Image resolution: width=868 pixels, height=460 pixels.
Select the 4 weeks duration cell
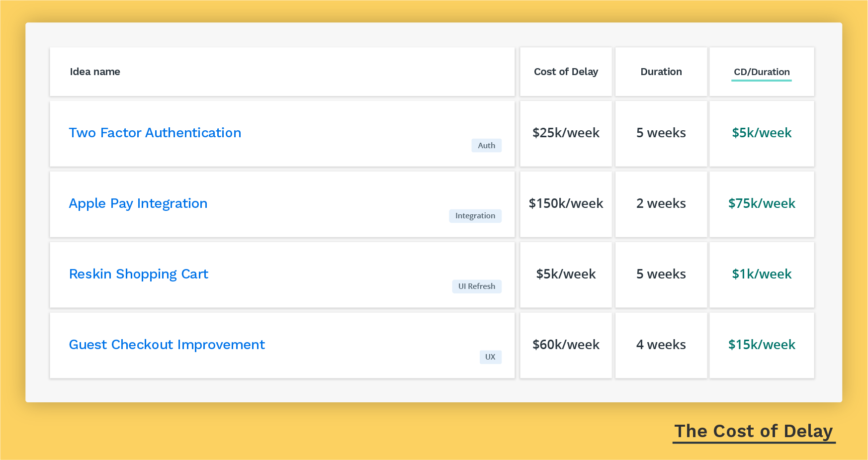(661, 345)
